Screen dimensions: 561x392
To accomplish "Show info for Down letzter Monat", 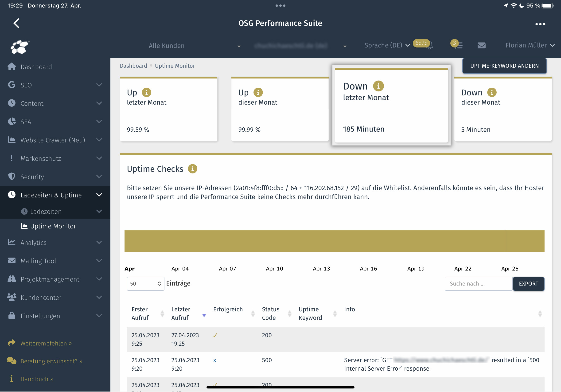I will (x=378, y=86).
